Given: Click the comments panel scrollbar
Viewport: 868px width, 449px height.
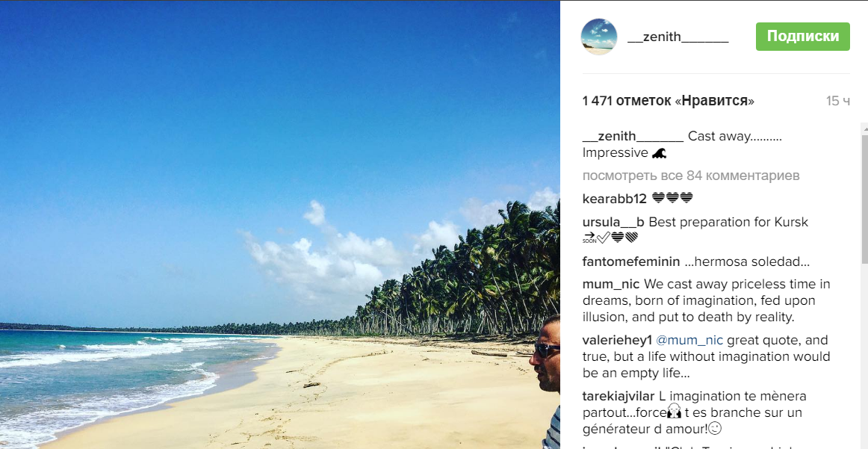Looking at the screenshot, I should [864, 194].
